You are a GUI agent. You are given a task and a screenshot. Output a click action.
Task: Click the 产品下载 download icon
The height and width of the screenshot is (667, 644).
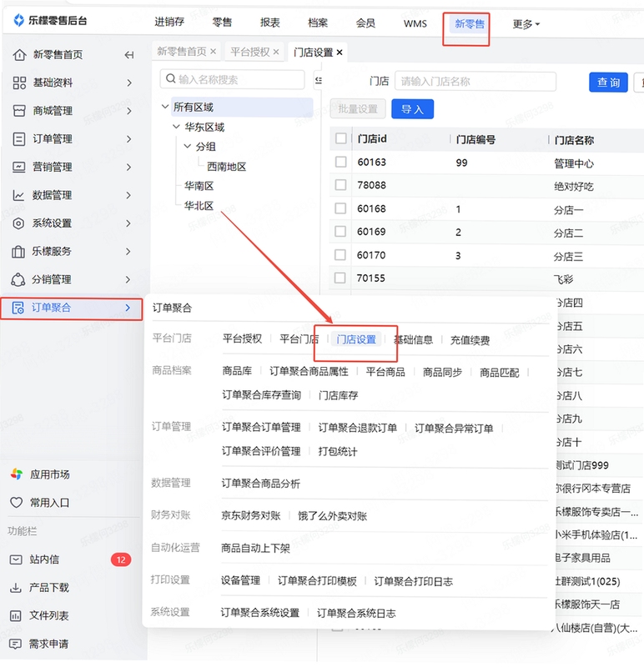pos(16,588)
